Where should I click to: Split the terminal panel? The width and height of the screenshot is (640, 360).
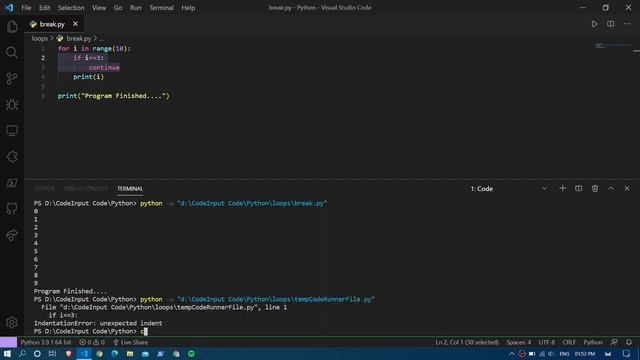pyautogui.click(x=578, y=188)
